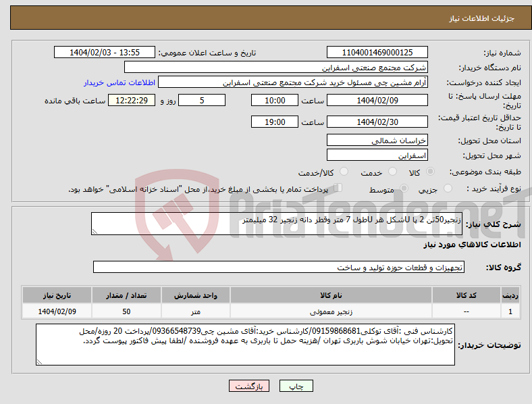Click the delivery city field اسفراین

click(x=377, y=155)
